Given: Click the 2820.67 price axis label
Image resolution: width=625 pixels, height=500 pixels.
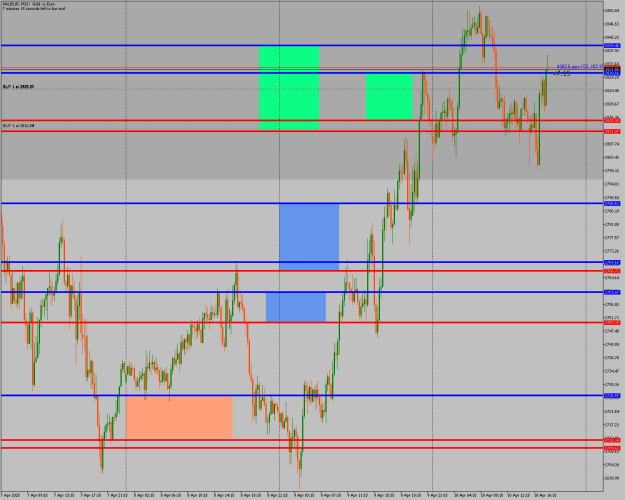Looking at the screenshot, I should [612, 104].
